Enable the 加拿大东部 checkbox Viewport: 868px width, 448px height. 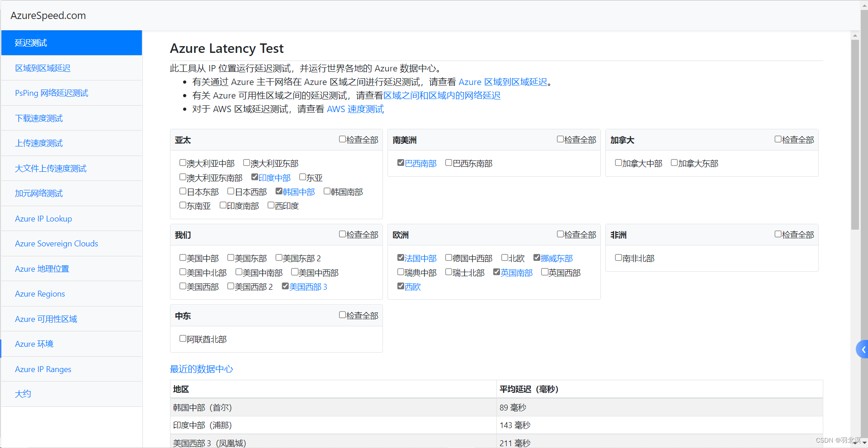click(674, 163)
